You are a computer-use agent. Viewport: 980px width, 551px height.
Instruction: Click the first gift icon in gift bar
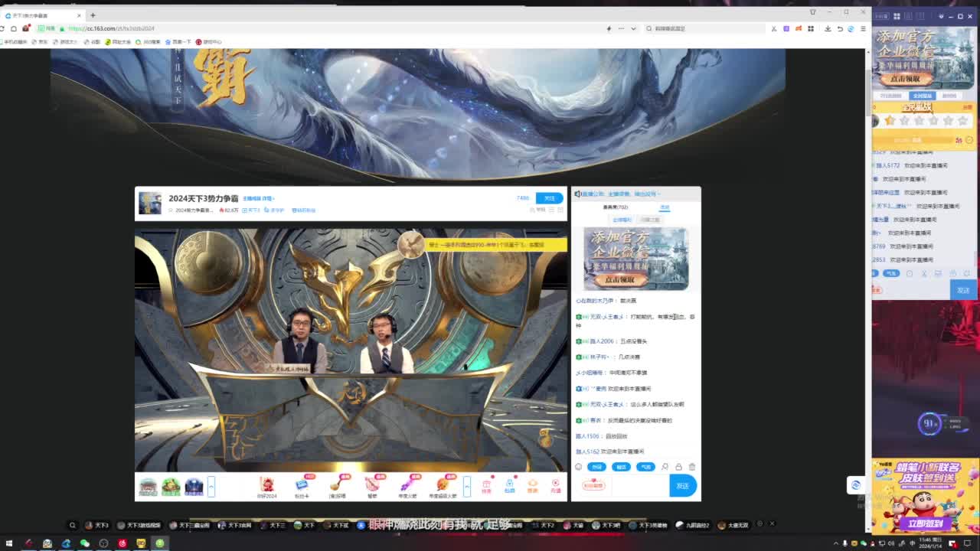[x=267, y=486]
